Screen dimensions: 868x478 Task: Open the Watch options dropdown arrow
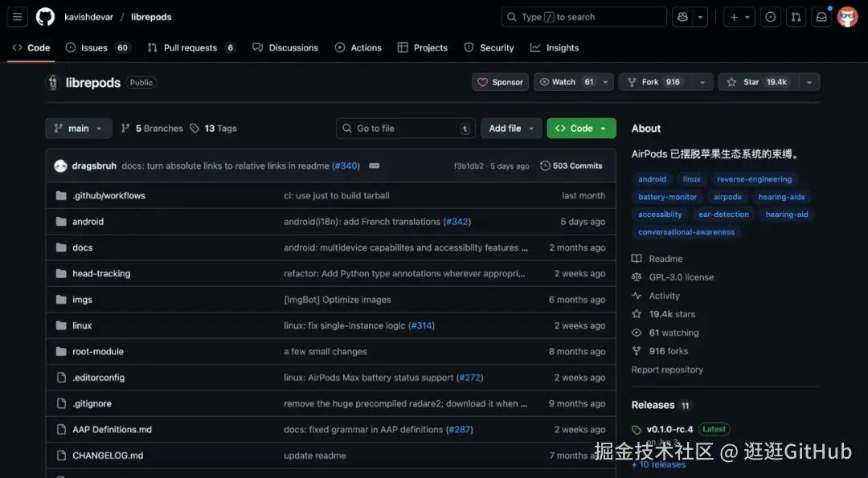click(x=606, y=82)
